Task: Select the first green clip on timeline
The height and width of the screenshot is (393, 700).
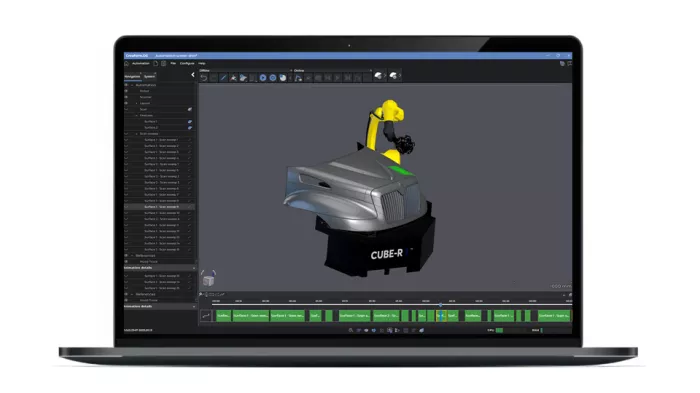Action: pyautogui.click(x=224, y=316)
